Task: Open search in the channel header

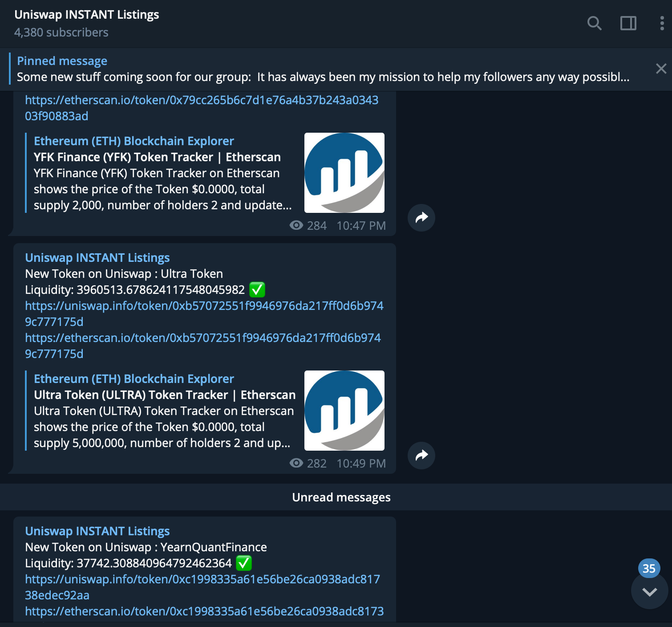Action: click(594, 23)
